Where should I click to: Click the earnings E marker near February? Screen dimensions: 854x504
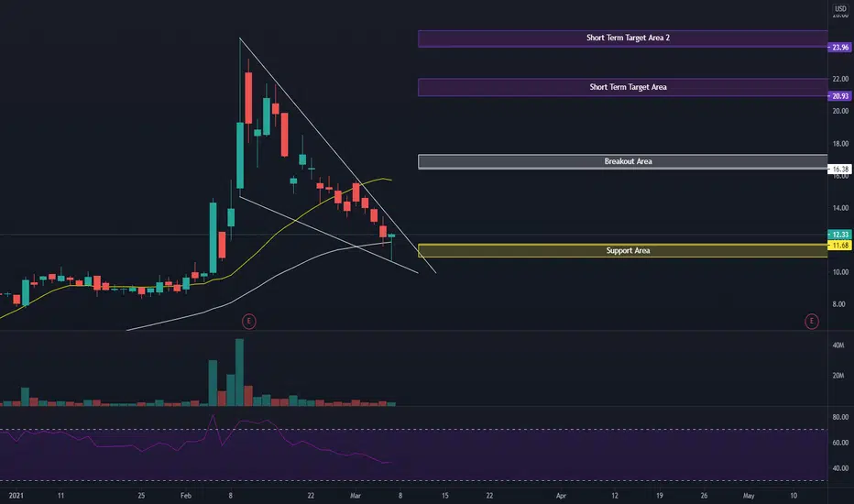coord(249,321)
